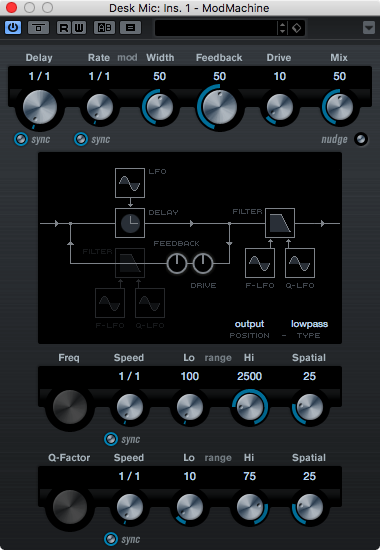
Task: Click the nudge button
Action: pyautogui.click(x=361, y=139)
